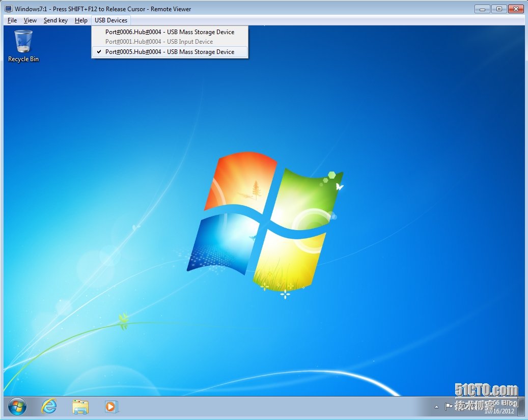Open Windows Explorer folder icon in taskbar
The image size is (528, 420).
[x=80, y=407]
